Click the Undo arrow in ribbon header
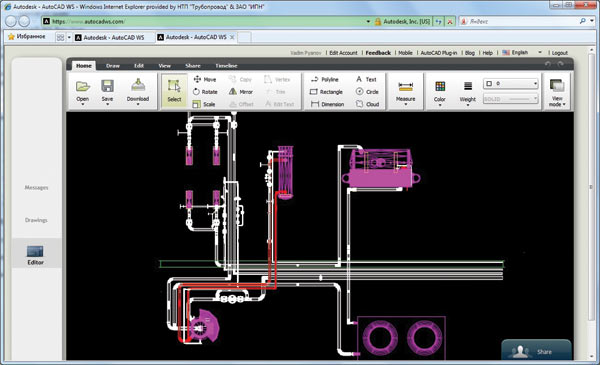 548,65
